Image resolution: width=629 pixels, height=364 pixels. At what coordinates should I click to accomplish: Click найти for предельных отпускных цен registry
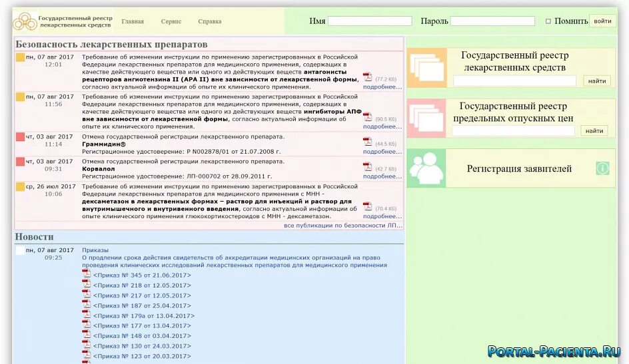(594, 131)
